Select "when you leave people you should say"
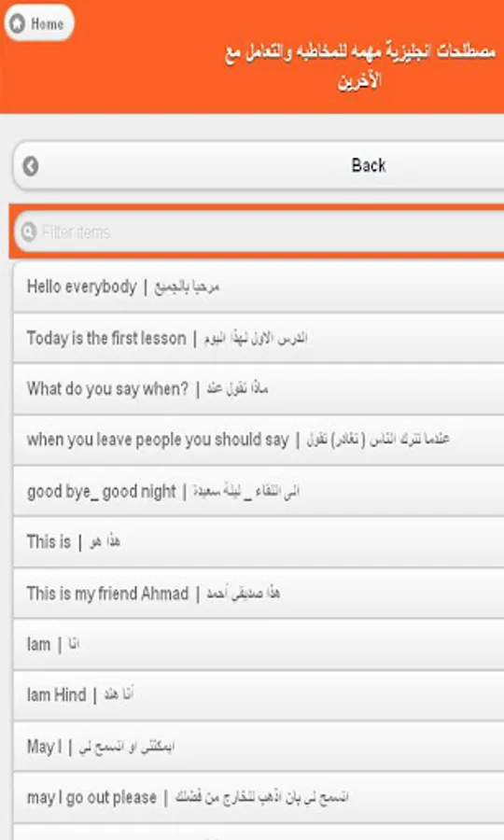 click(259, 440)
